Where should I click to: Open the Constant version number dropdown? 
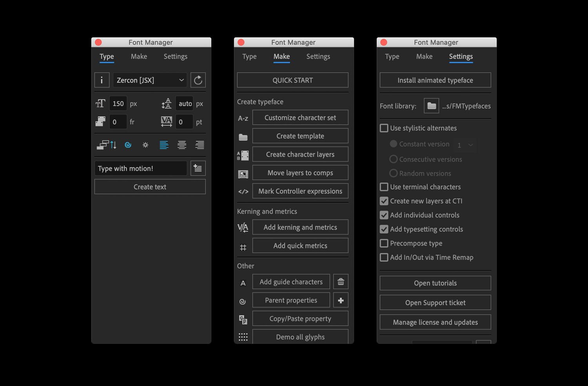coord(465,144)
